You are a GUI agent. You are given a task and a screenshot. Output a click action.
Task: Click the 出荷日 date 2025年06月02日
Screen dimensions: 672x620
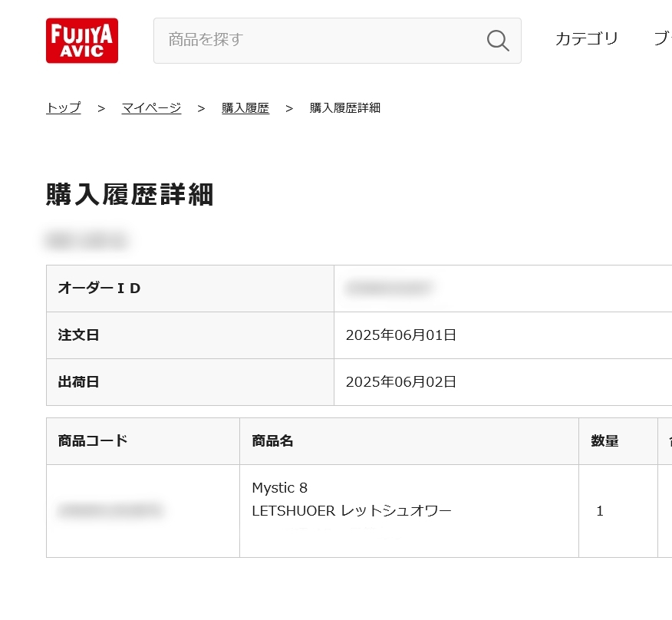coord(400,381)
